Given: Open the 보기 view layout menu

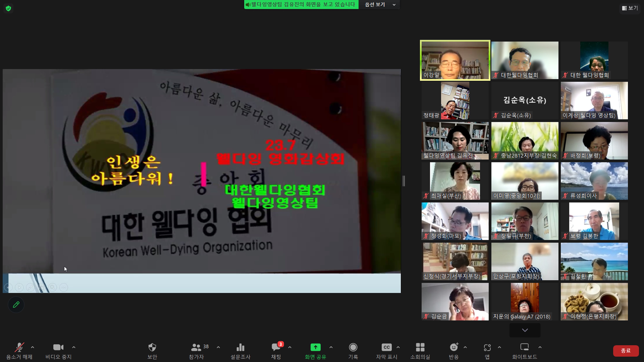Looking at the screenshot, I should (x=630, y=8).
